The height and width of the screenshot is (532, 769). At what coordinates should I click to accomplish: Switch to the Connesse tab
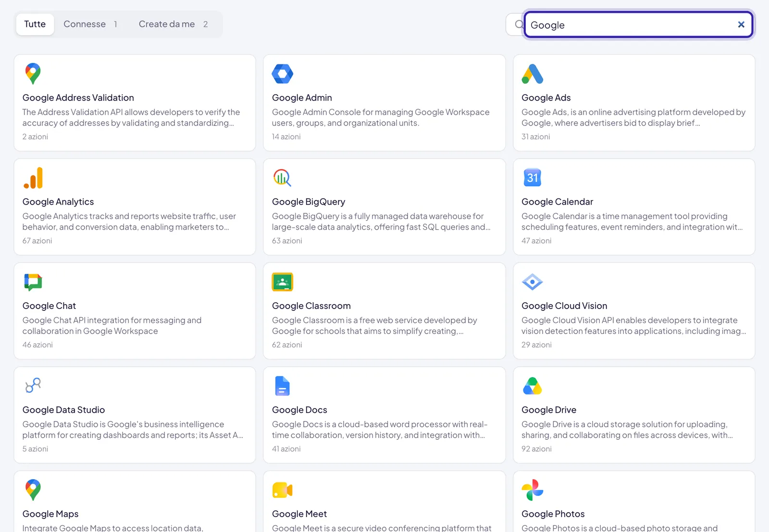[x=90, y=24]
